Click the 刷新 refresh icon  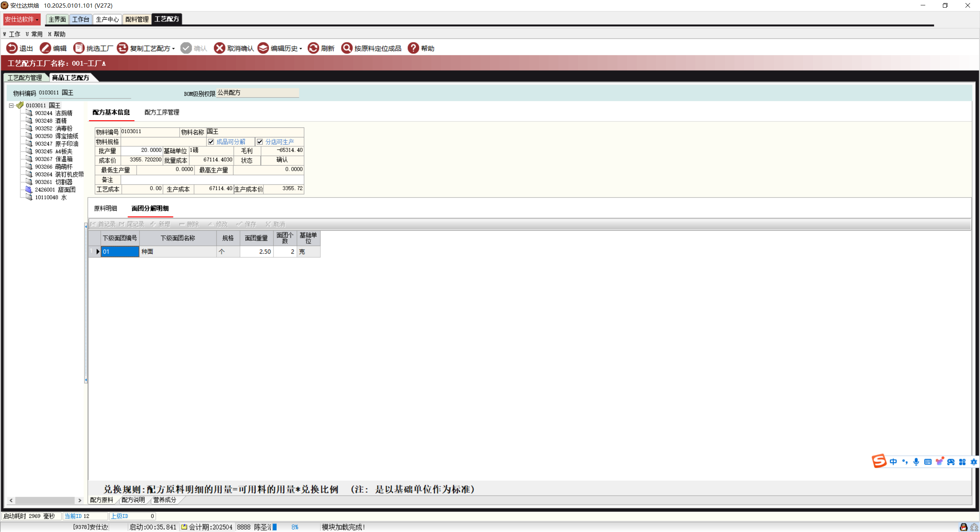pyautogui.click(x=313, y=48)
